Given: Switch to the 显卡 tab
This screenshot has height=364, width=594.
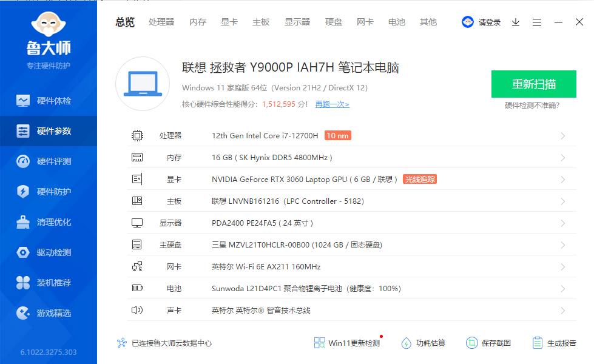Looking at the screenshot, I should tap(229, 22).
